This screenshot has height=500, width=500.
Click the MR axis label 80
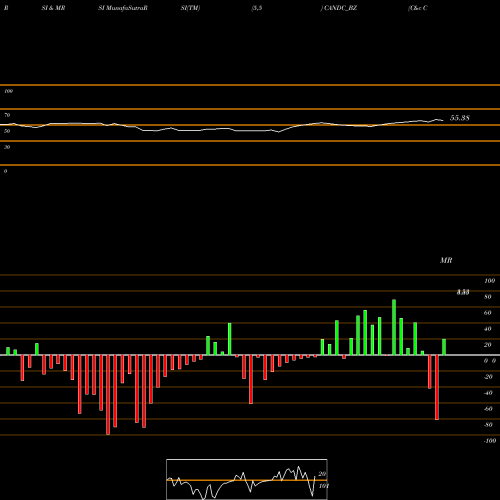click(x=488, y=297)
